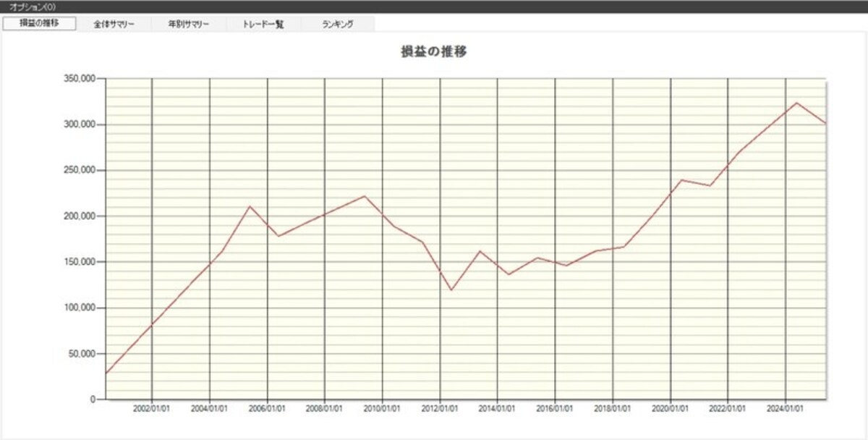Click the 200,000 y-axis label

(80, 216)
